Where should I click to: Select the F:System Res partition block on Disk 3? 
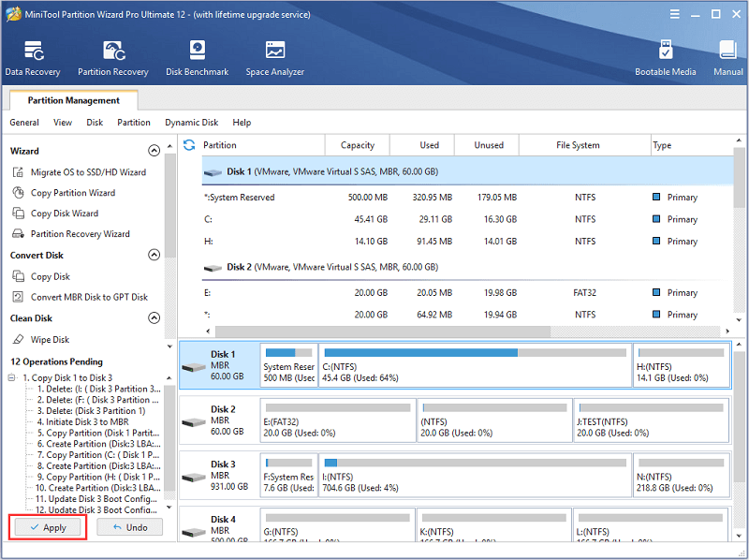pos(289,476)
